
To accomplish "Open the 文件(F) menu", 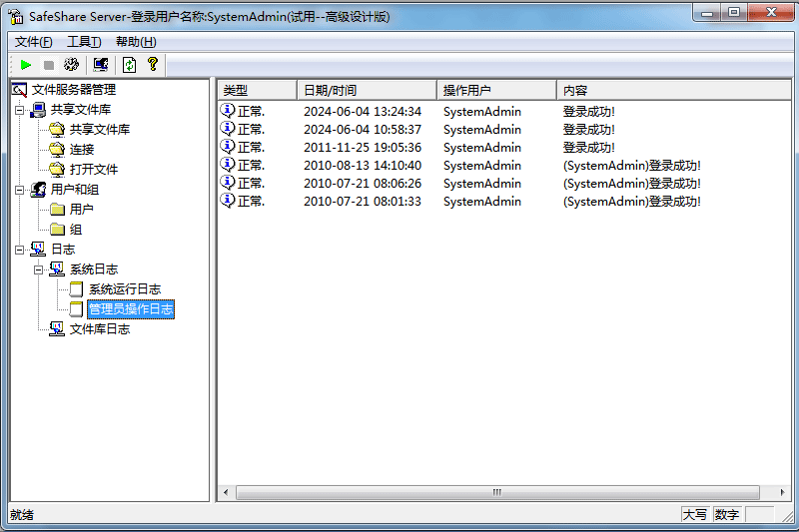I will point(34,42).
